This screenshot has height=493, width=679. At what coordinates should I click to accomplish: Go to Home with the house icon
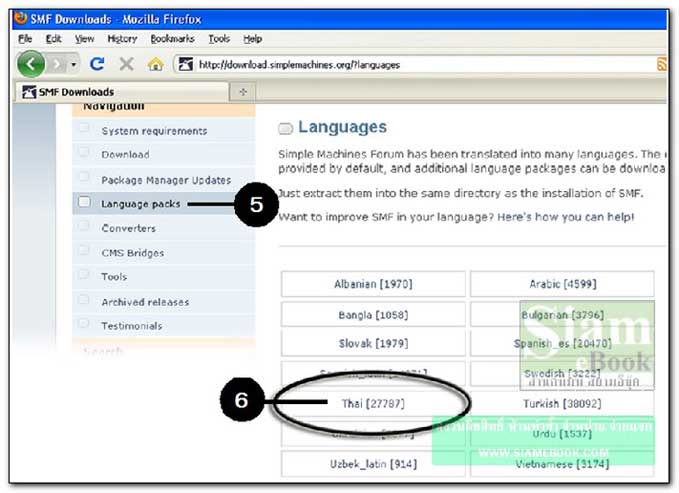pyautogui.click(x=155, y=65)
